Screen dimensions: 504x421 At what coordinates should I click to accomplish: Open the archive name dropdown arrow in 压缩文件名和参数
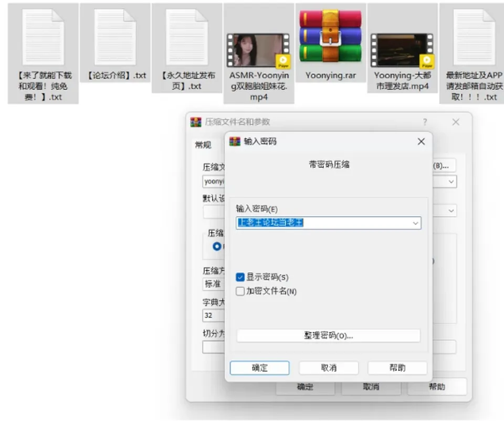[x=451, y=182]
